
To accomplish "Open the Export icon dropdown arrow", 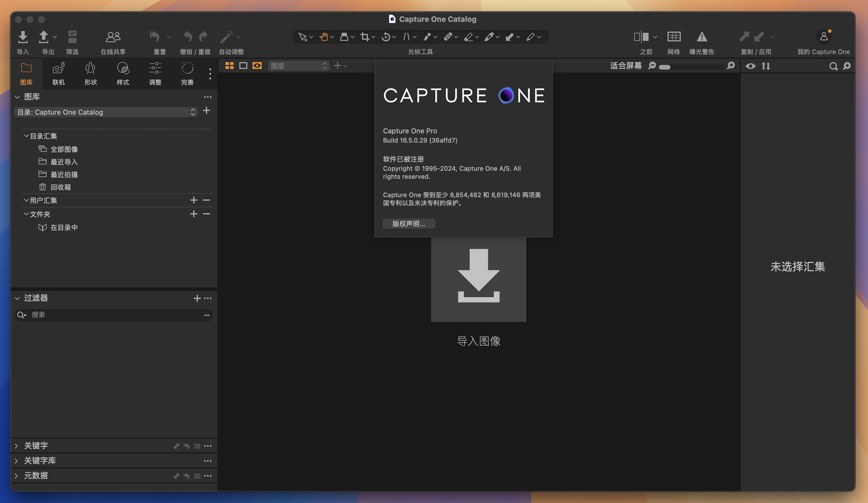I will coord(55,37).
